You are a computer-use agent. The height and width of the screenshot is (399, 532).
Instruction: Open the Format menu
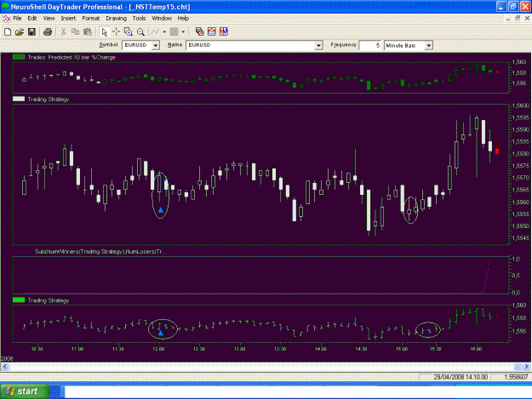pyautogui.click(x=91, y=19)
